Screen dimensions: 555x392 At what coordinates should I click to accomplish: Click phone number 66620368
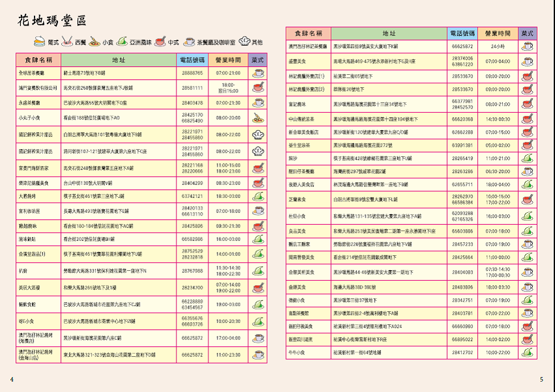coord(462,119)
